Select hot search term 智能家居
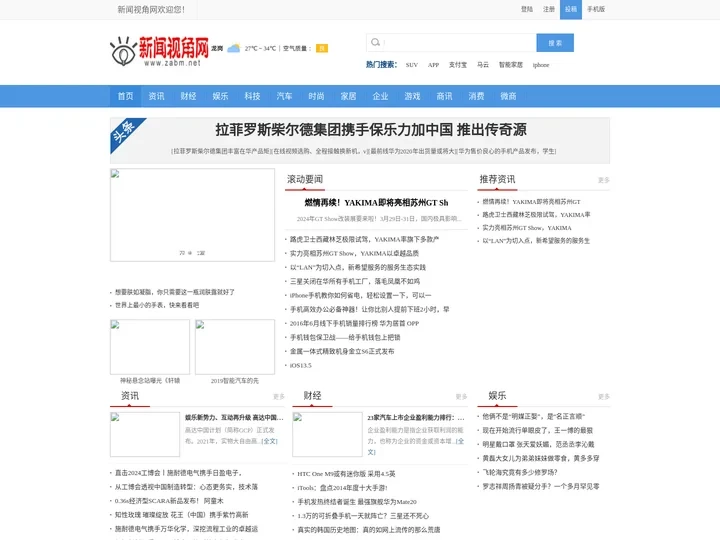720x540 pixels. click(x=511, y=65)
